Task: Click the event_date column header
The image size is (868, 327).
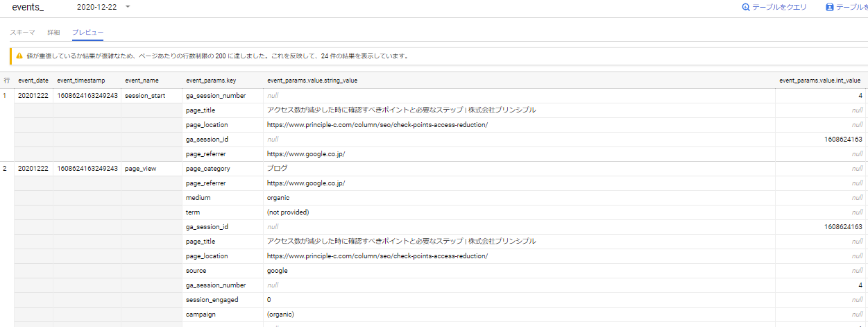Action: click(32, 81)
